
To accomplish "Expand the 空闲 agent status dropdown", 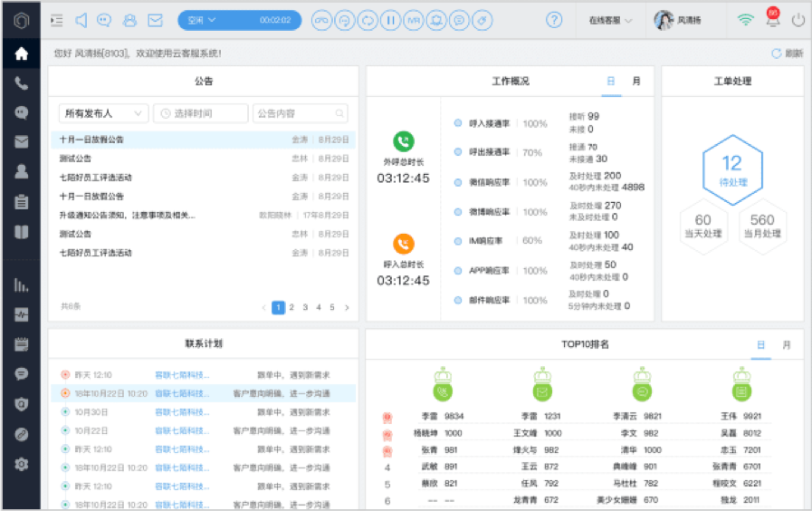I will 201,20.
